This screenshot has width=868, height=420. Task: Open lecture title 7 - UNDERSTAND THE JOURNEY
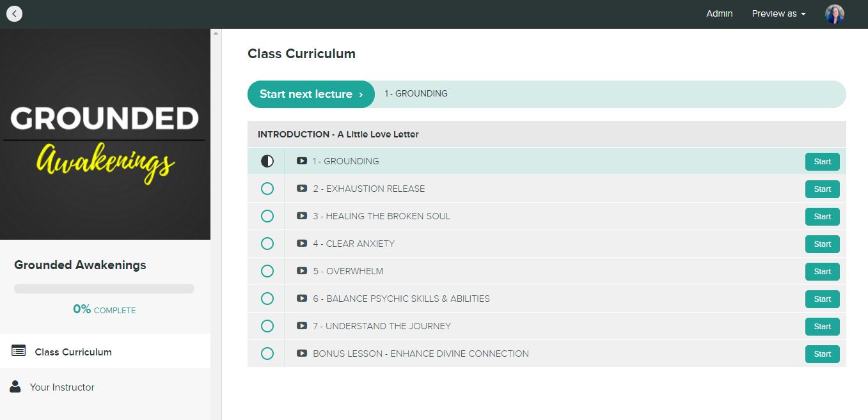click(x=382, y=326)
